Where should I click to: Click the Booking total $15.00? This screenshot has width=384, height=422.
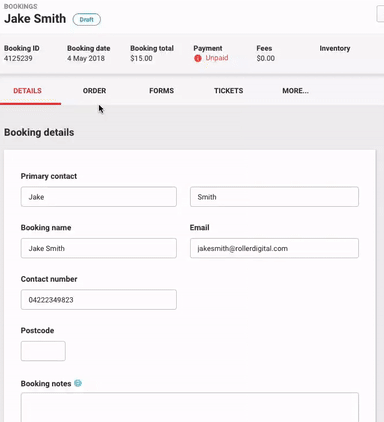141,58
